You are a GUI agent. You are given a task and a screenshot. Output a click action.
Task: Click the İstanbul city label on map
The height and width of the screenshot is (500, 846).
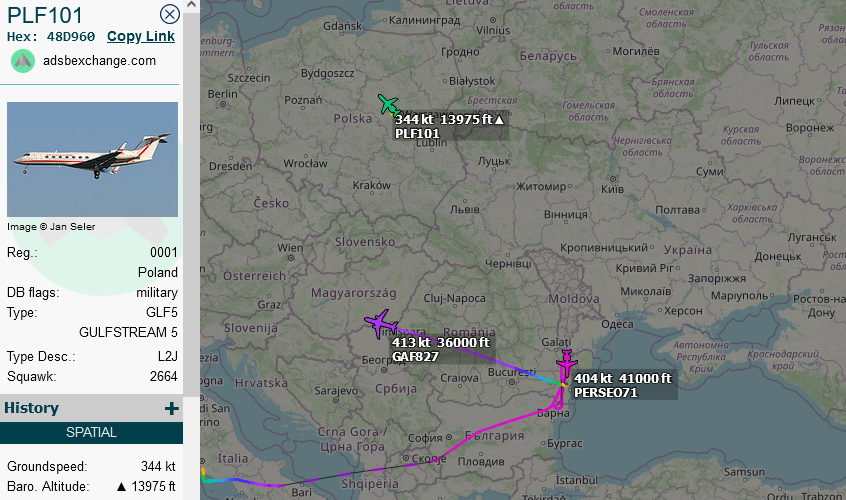577,480
